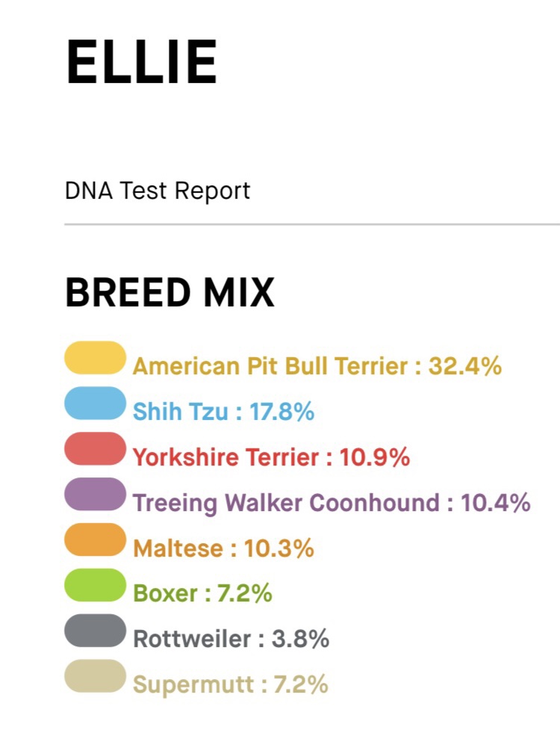Select the Yorkshire Terrier 10.9% label
Screen dimensions: 560x730
click(x=271, y=457)
